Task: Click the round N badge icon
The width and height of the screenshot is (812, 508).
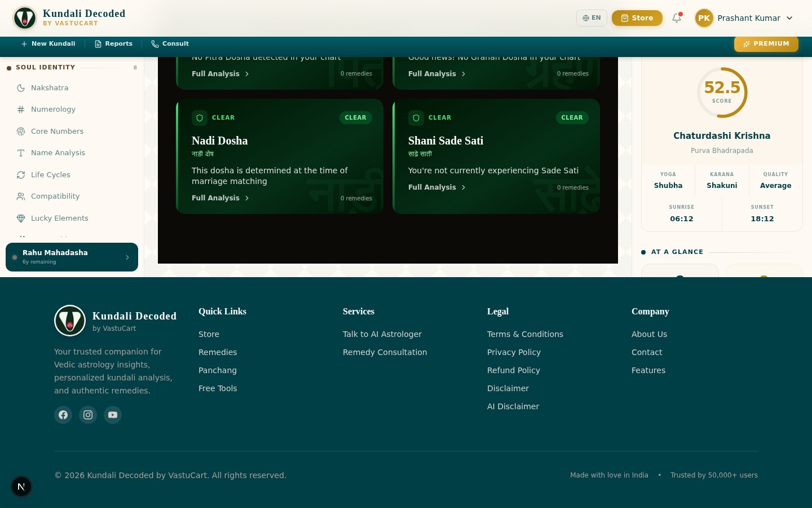Action: click(x=21, y=487)
